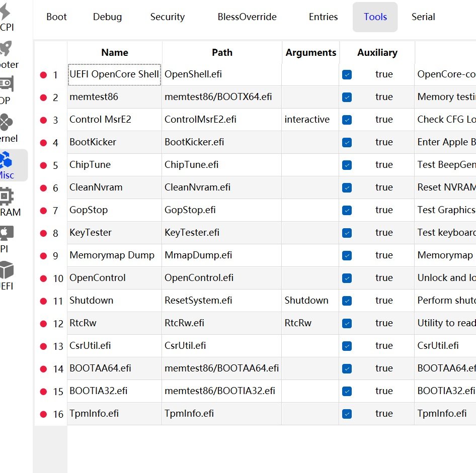Viewport: 476px width, 473px height.
Task: Select the ControlMsrE2.efi path cell
Action: pos(222,120)
